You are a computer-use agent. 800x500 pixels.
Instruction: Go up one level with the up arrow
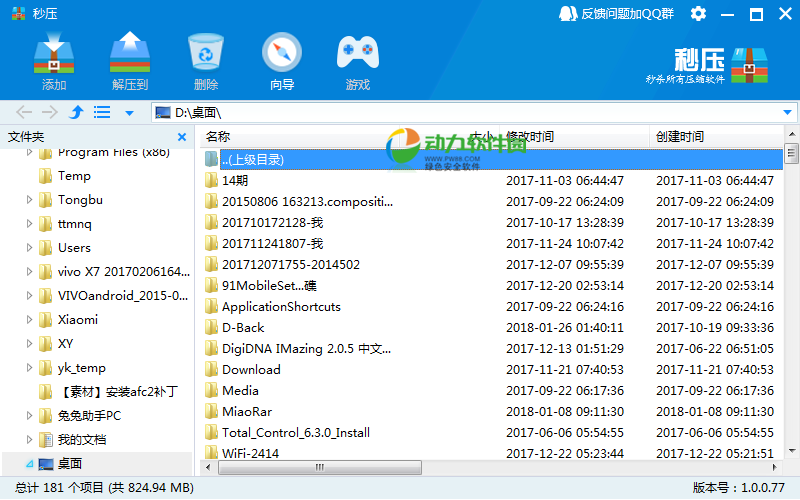click(x=75, y=113)
